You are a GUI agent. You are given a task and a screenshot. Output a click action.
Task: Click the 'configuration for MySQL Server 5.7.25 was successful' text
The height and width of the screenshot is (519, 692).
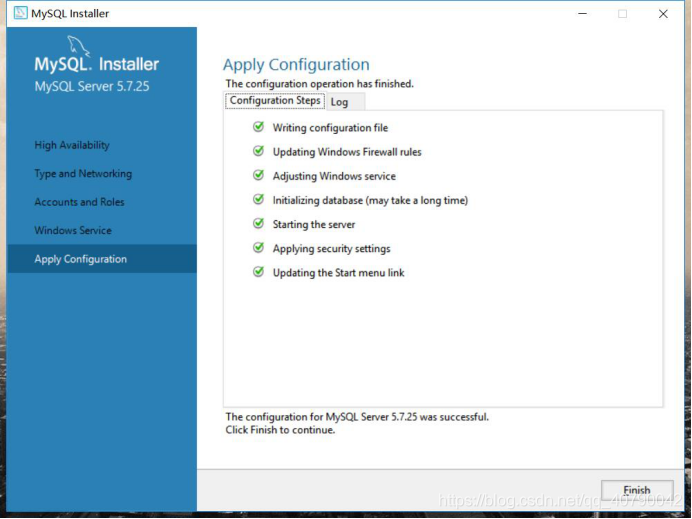pos(367,417)
